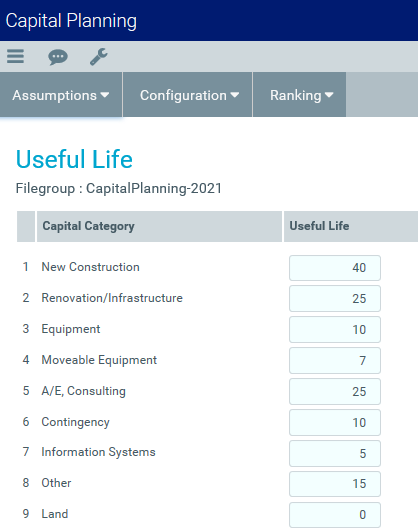Click the Equipment useful life input
The height and width of the screenshot is (529, 418).
click(335, 330)
